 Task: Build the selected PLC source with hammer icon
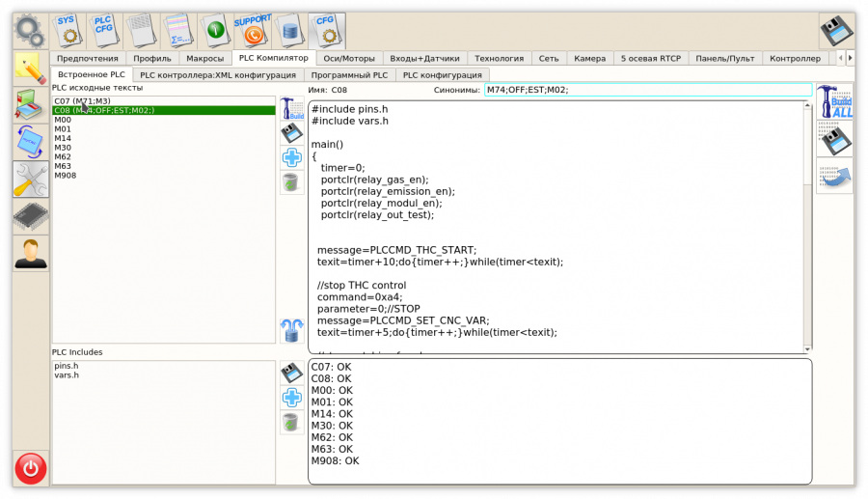coord(291,108)
